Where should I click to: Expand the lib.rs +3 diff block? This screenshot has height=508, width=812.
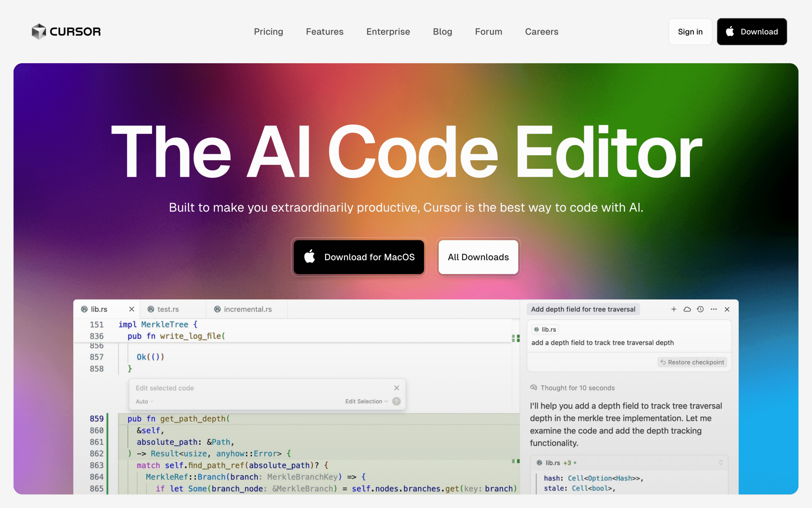[x=720, y=463]
